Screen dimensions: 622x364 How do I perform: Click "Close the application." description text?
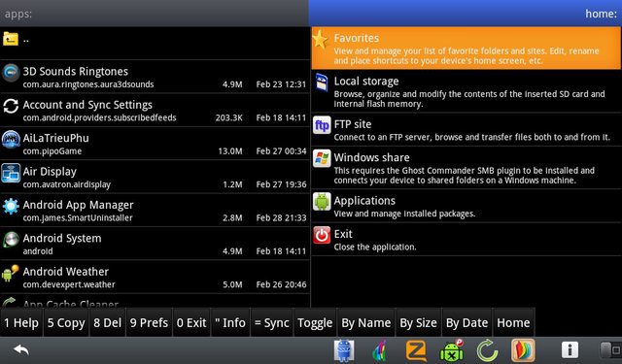[375, 248]
